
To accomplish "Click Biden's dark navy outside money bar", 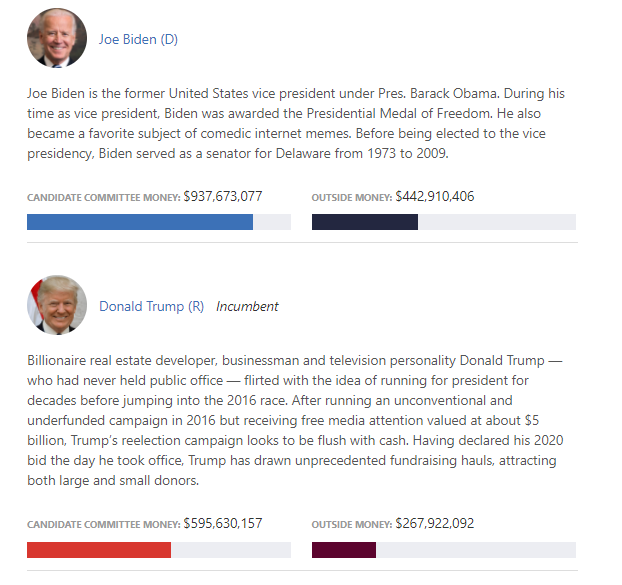I will (365, 222).
